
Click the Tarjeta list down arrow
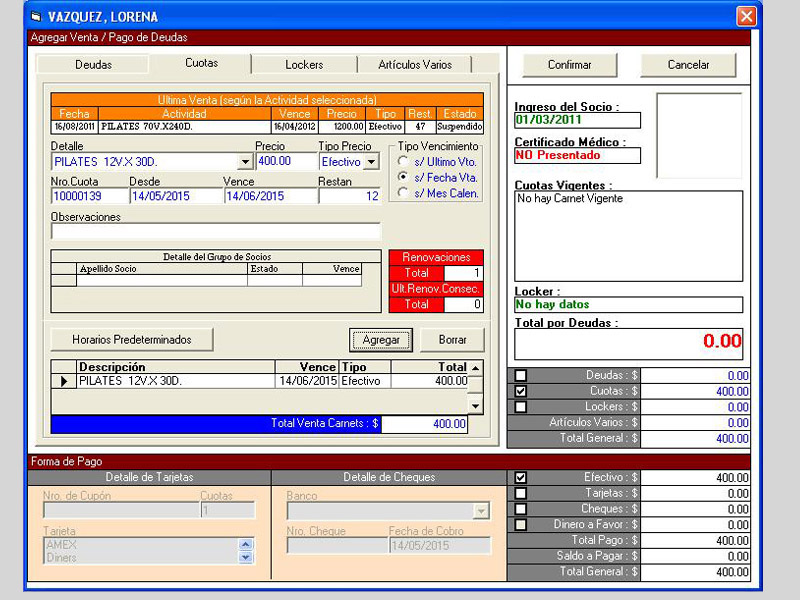(x=245, y=557)
